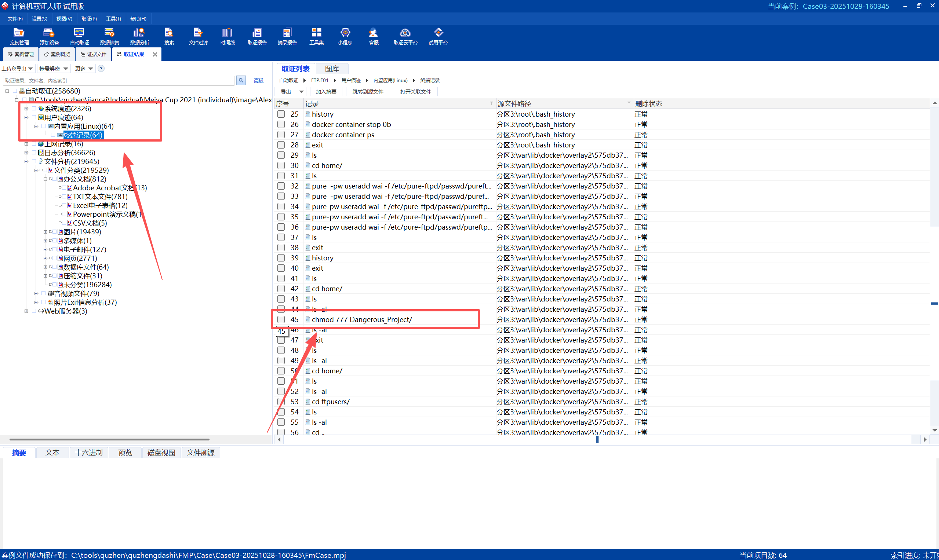Open the 帐号解密 dropdown
Screen dimensions: 939x560
click(x=54, y=68)
